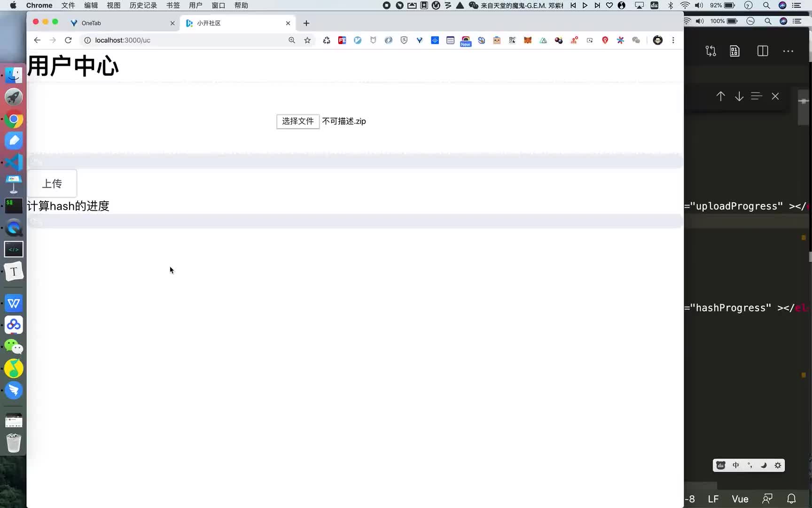The width and height of the screenshot is (812, 508).
Task: Go to previous match in VS Code find
Action: pyautogui.click(x=720, y=96)
